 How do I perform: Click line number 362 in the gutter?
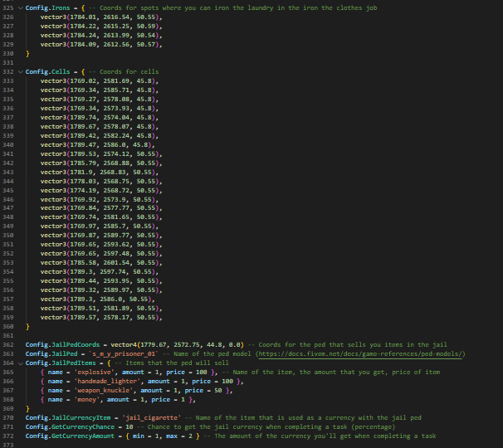(x=8, y=345)
